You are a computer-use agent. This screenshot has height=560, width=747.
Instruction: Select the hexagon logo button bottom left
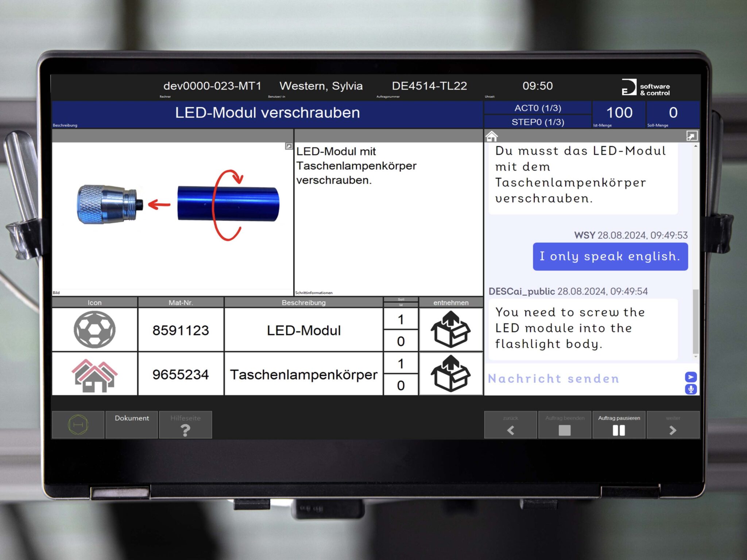(78, 424)
